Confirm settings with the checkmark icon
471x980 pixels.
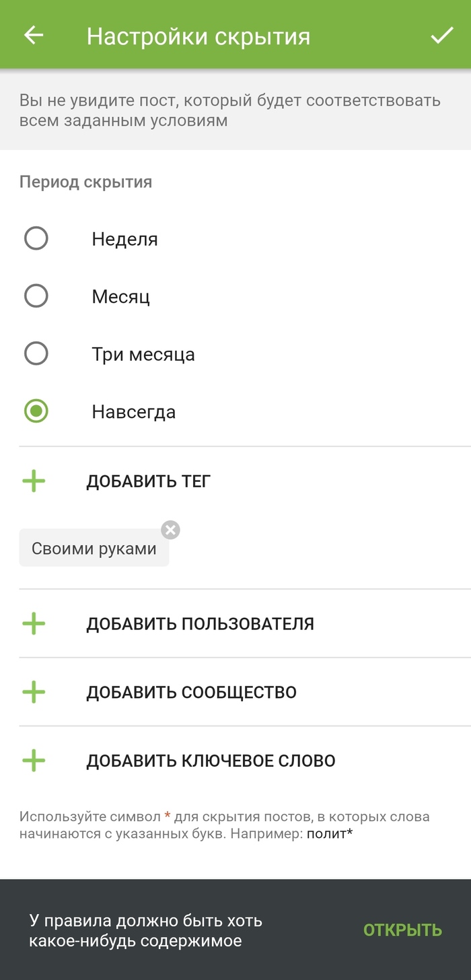(442, 36)
